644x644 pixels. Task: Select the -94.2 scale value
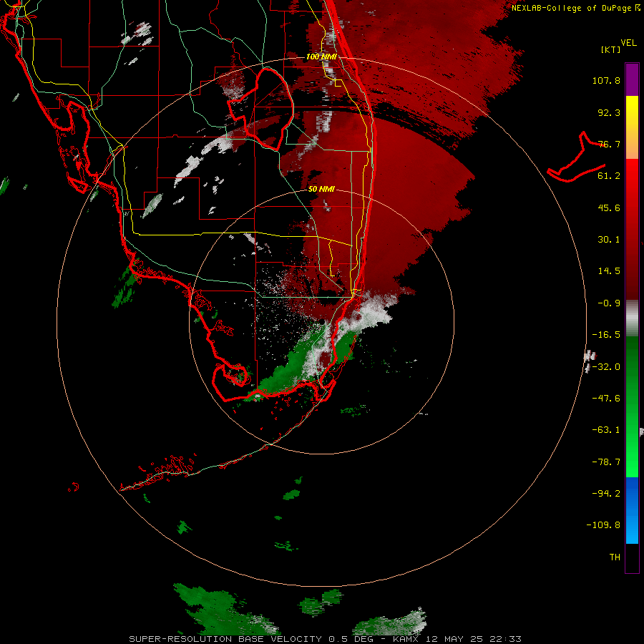point(606,494)
